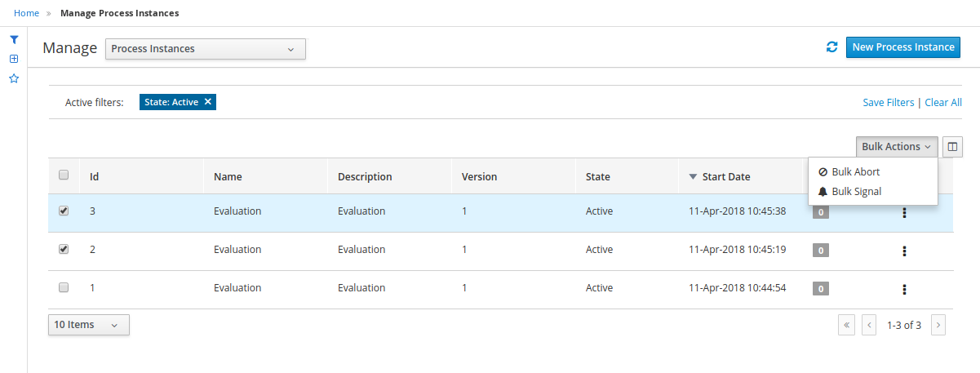Click the New Process Instance button
The width and height of the screenshot is (980, 373).
[902, 47]
